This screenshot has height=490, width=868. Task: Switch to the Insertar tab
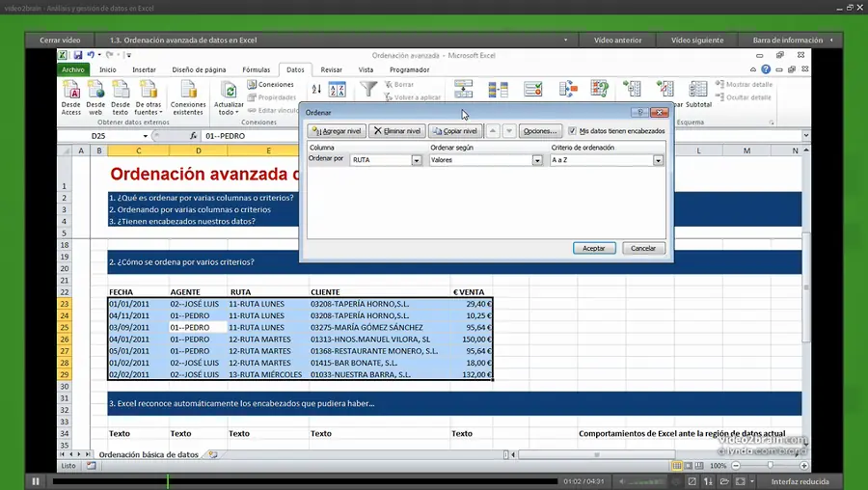(144, 69)
